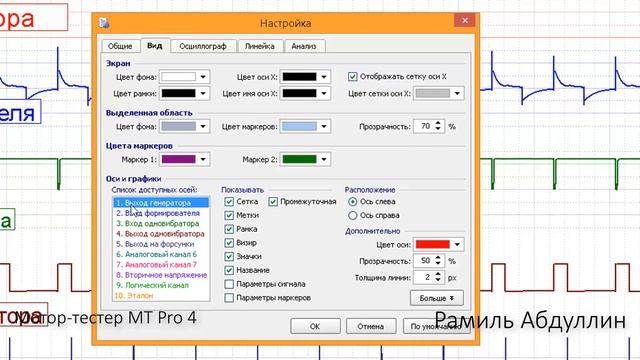The width and height of the screenshot is (640, 360).
Task: Select 10. Эталон in axis list
Action: 161,296
